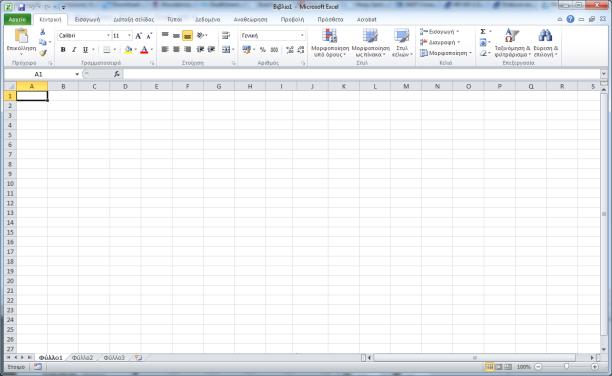The width and height of the screenshot is (612, 376).
Task: Click the Insert Function fx button
Action: [x=116, y=74]
